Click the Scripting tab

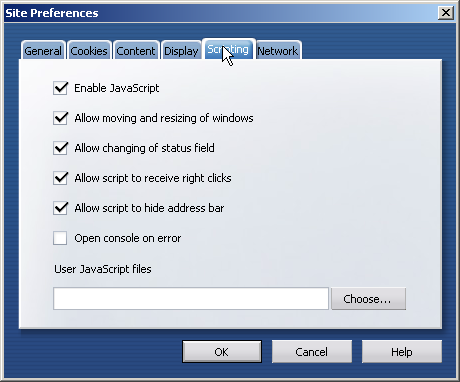pos(228,49)
